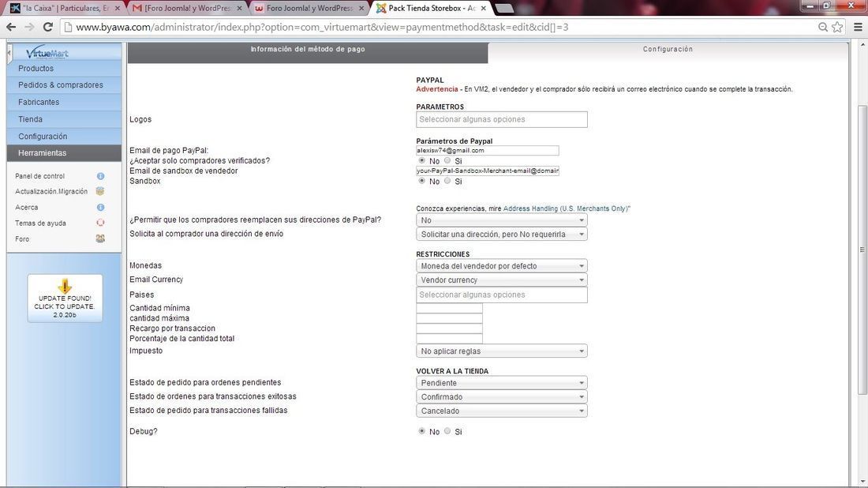Click people icon beside Foro
This screenshot has height=488, width=868.
tap(100, 238)
